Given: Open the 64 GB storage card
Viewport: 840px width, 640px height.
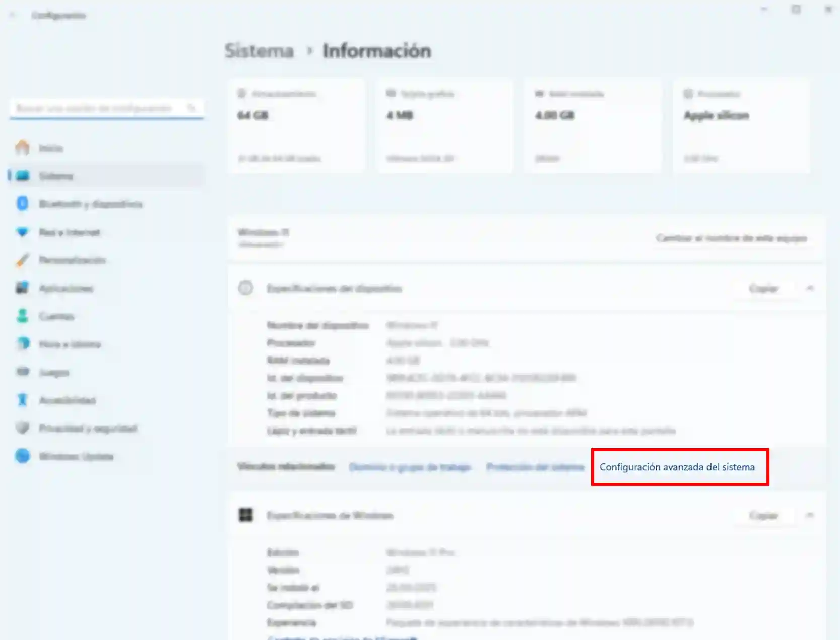Looking at the screenshot, I should coord(296,125).
